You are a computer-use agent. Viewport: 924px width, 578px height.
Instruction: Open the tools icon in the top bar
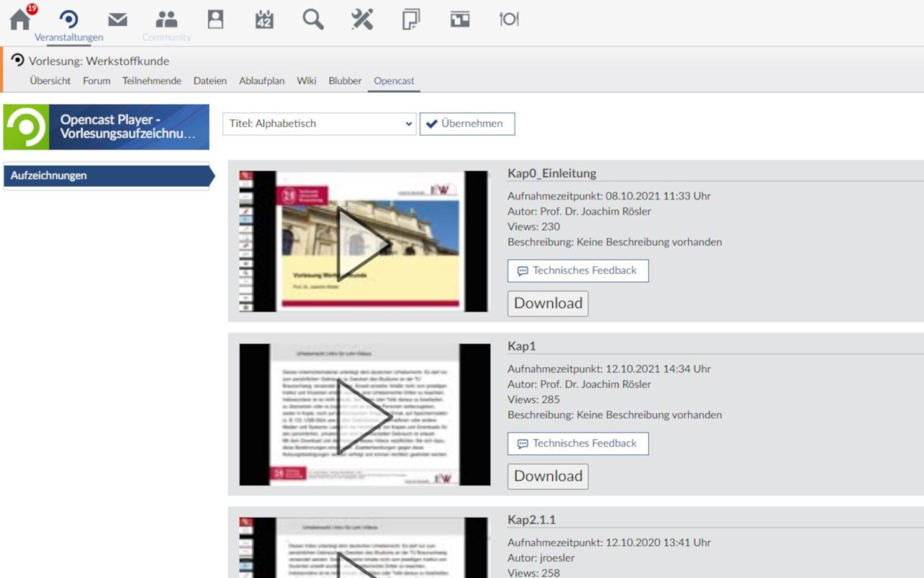click(x=362, y=20)
